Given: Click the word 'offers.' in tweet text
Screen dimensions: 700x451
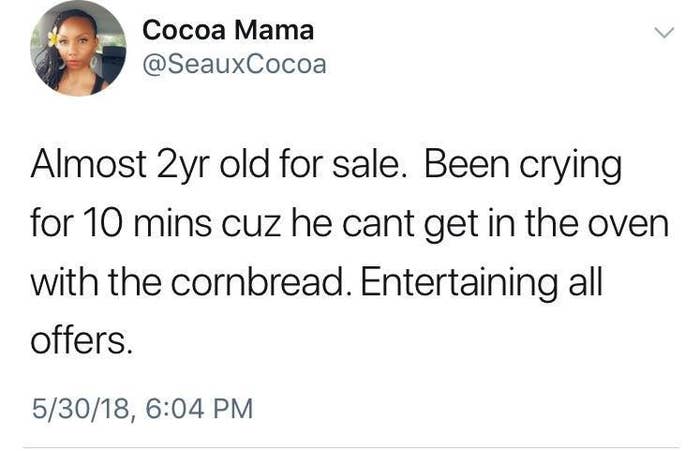Looking at the screenshot, I should pyautogui.click(x=82, y=340).
